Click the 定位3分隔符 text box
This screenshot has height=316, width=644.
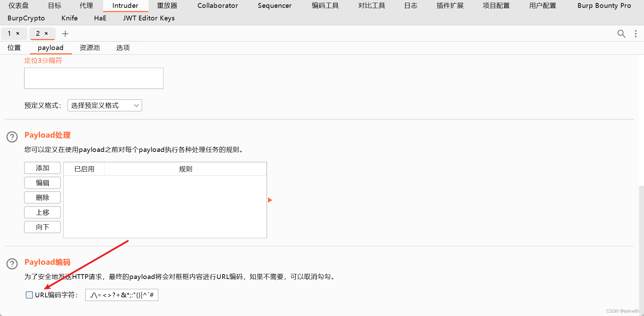pos(94,78)
